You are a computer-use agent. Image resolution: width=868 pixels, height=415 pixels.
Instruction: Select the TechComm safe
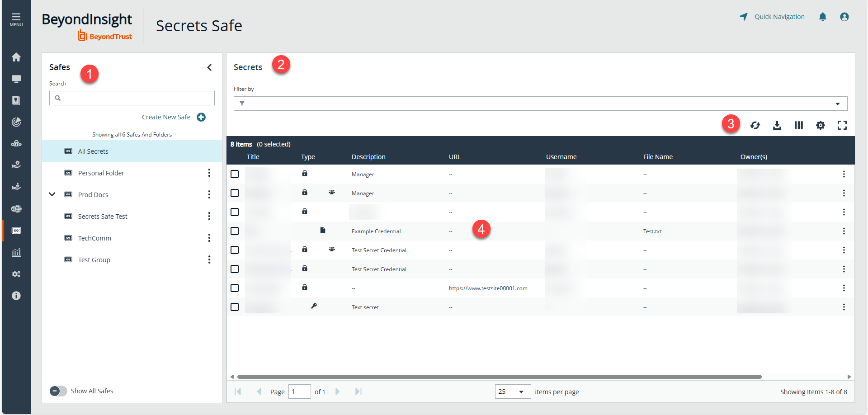94,238
